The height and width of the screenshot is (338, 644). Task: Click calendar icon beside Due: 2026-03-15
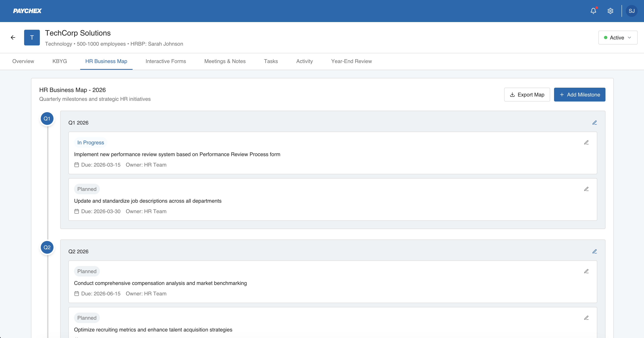click(x=76, y=165)
